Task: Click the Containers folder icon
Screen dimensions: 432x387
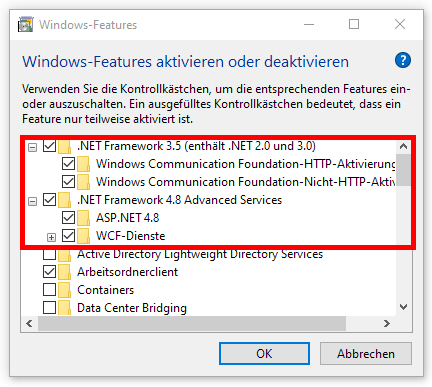Action: pos(64,290)
